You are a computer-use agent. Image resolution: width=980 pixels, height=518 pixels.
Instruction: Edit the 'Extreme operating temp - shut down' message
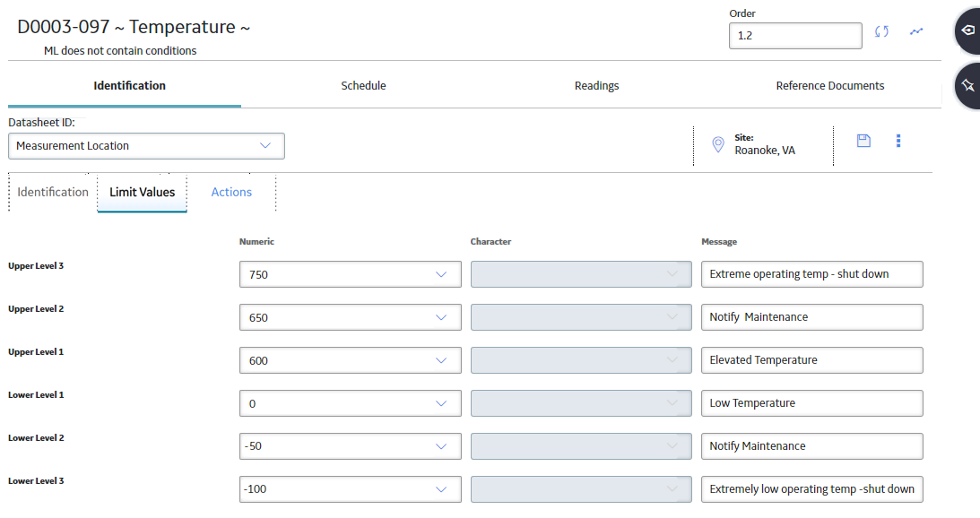tap(811, 274)
